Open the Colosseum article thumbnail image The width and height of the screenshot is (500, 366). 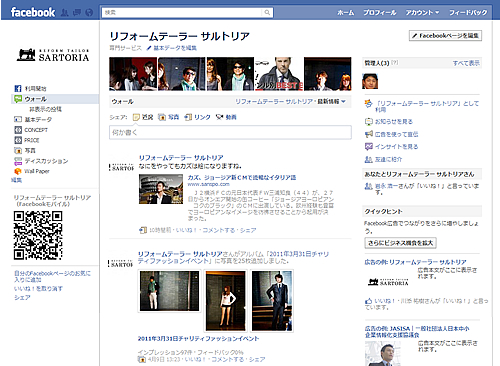pyautogui.click(x=161, y=189)
